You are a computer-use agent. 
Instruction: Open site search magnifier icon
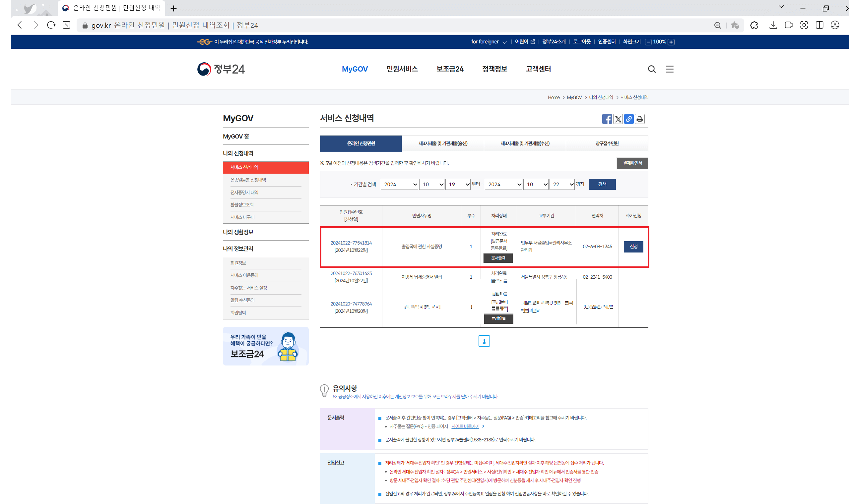[x=651, y=69]
